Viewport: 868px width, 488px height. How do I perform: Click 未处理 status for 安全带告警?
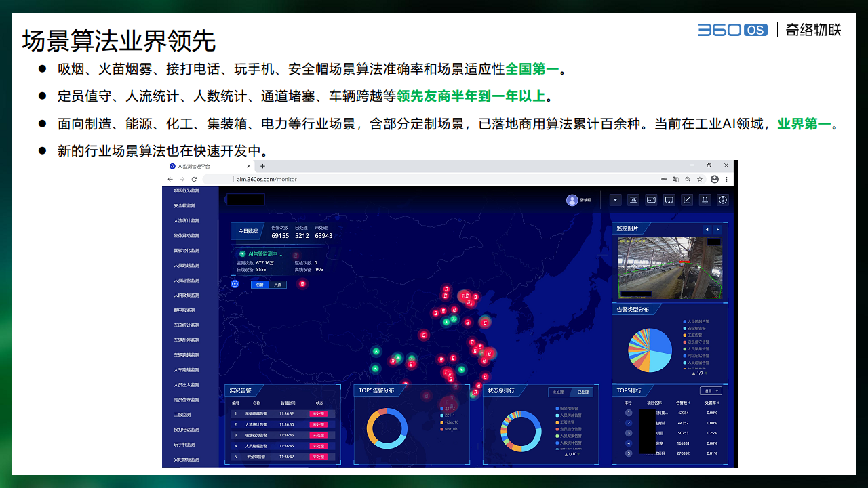point(319,457)
